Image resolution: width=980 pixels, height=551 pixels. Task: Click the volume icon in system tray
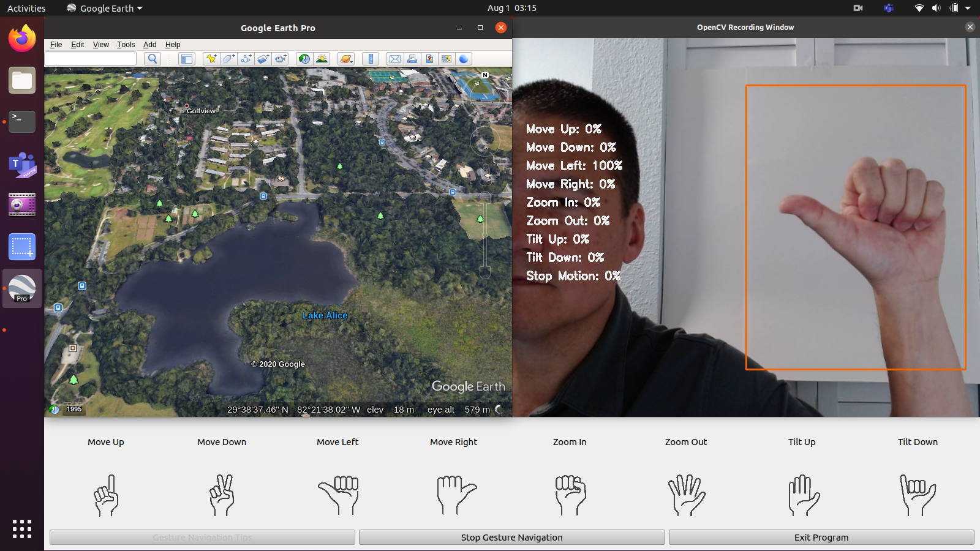click(936, 8)
